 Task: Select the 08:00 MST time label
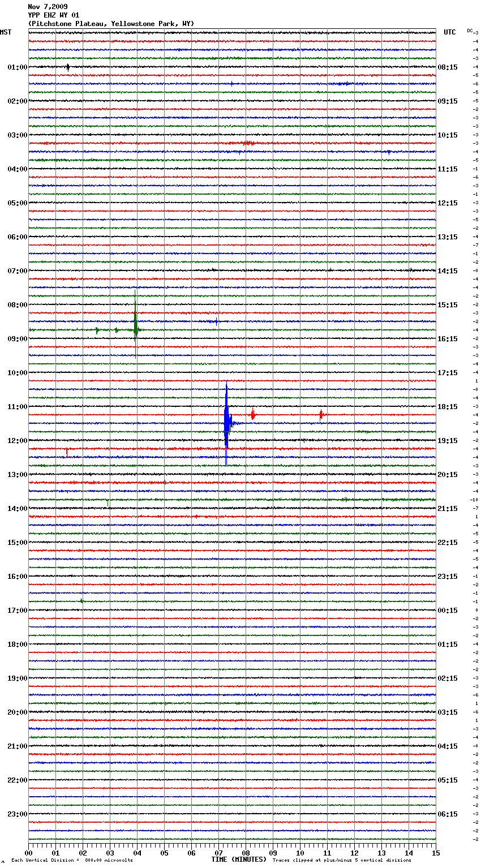[x=18, y=305]
